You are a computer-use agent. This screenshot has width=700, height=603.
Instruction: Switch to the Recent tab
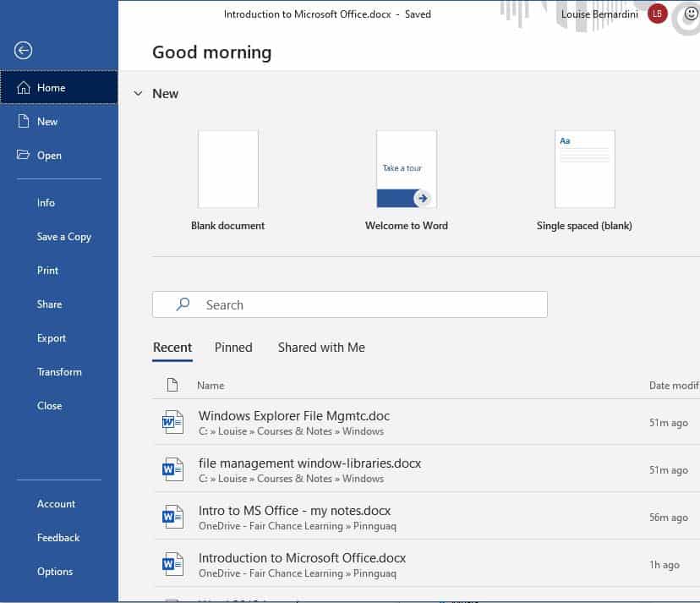pos(172,348)
